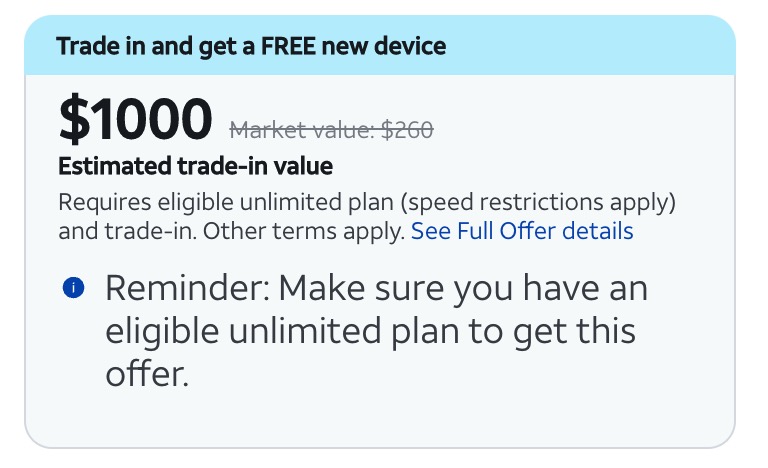Click the final word offer. in reminder

point(145,373)
